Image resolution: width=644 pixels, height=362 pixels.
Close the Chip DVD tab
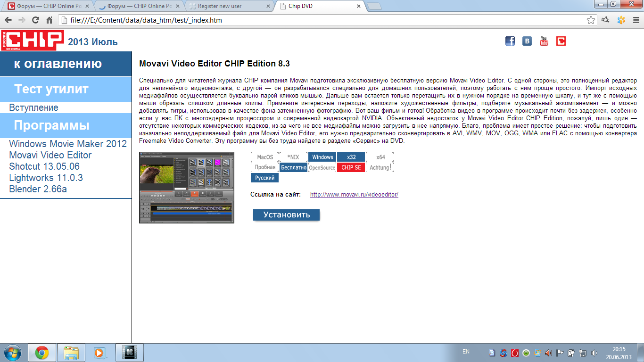359,7
